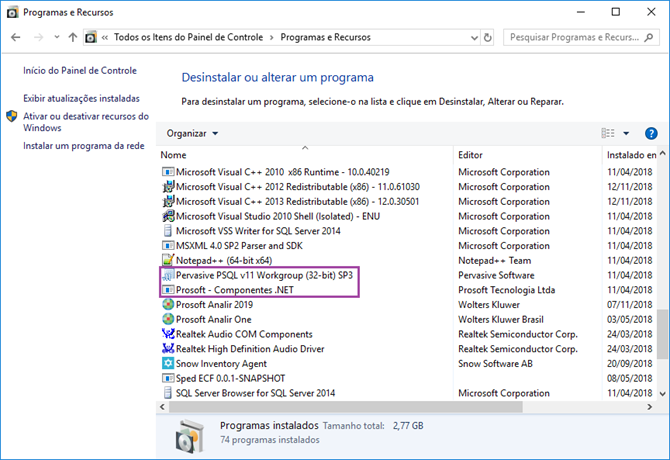Click the Prosoft Analir 2019 icon
The height and width of the screenshot is (460, 670).
tap(168, 305)
